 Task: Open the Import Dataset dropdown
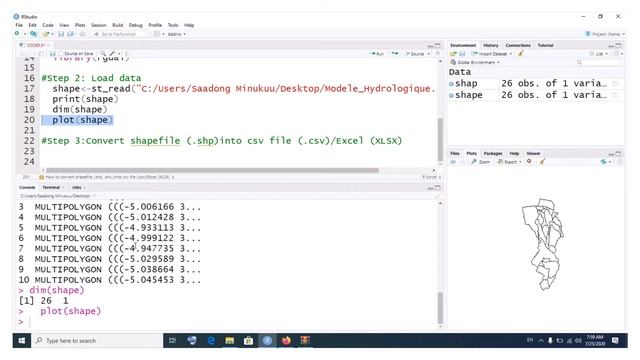pos(492,53)
